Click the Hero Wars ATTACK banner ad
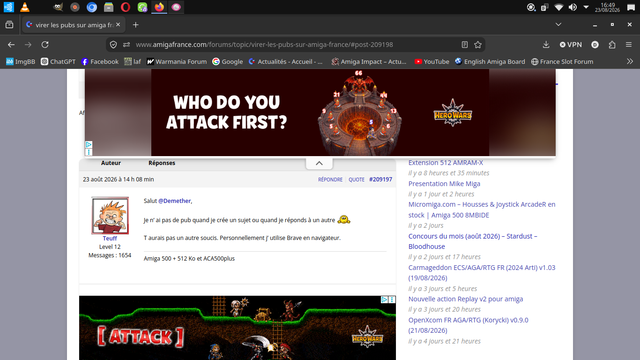Viewport: 640px width, 360px height. (x=237, y=328)
